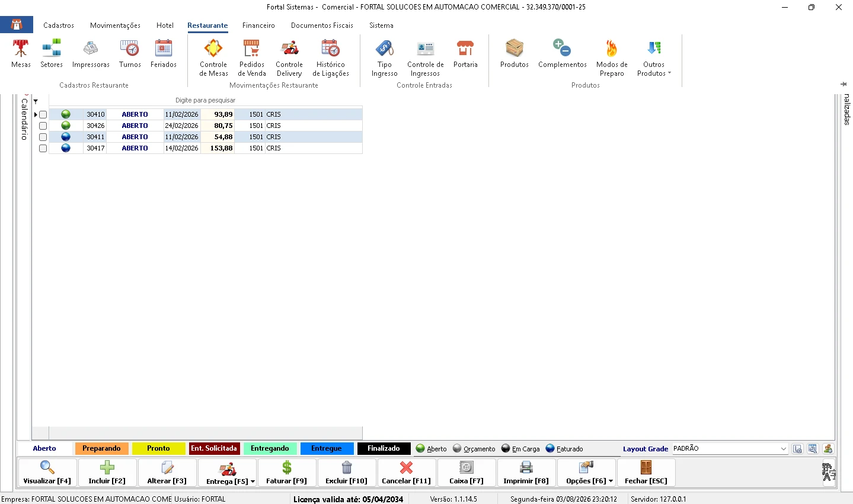Open the Produtos catalog
This screenshot has width=853, height=504.
coord(515,54)
